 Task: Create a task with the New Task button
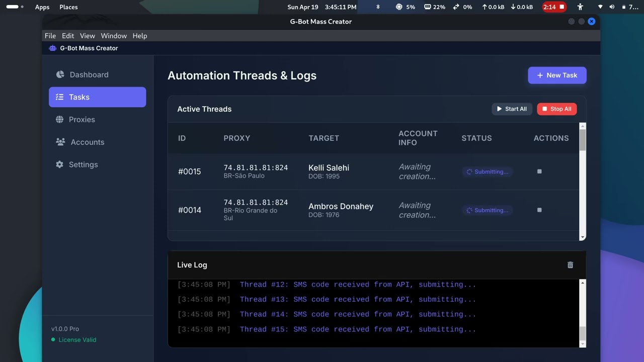click(557, 75)
